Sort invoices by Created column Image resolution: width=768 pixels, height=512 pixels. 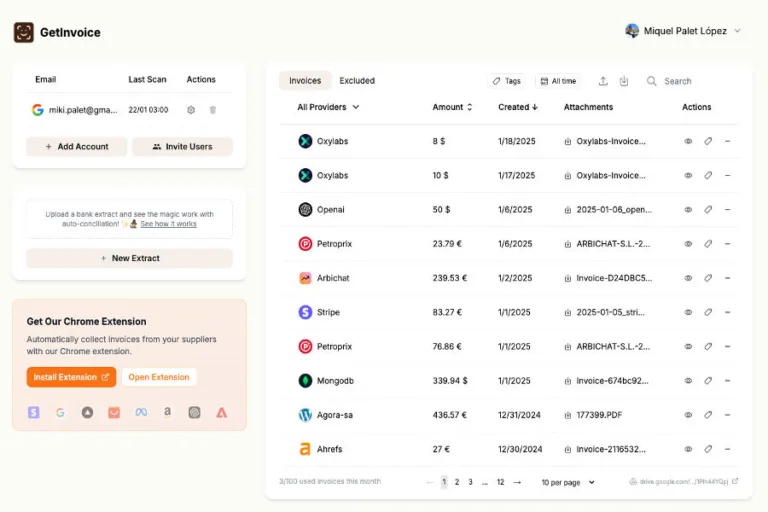518,107
